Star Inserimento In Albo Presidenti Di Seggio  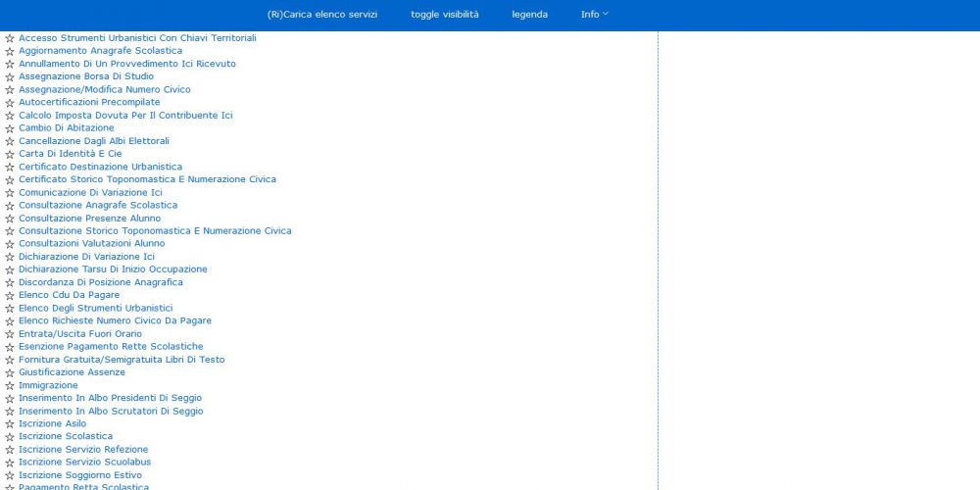click(x=10, y=399)
